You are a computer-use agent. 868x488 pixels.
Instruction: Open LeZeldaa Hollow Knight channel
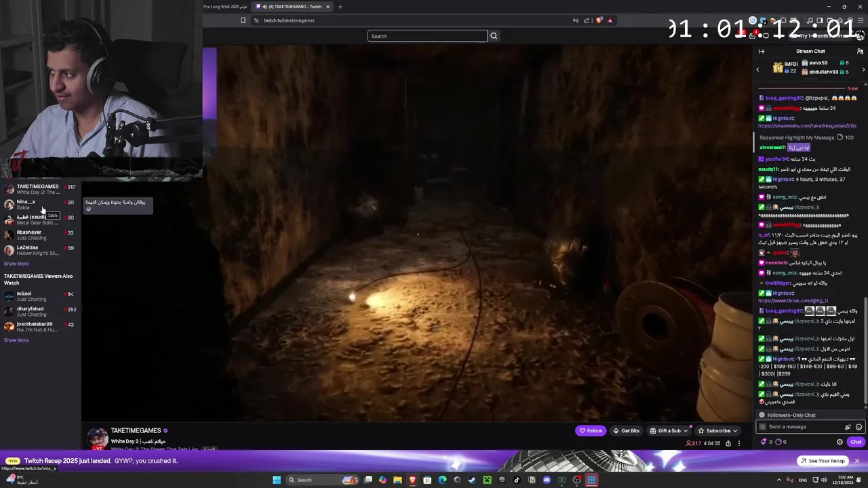[39, 250]
